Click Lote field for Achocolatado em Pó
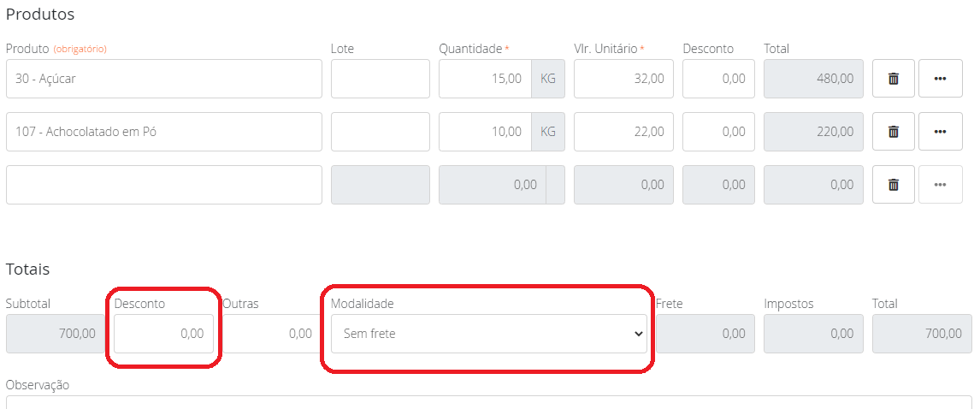The width and height of the screenshot is (980, 409). pos(381,132)
